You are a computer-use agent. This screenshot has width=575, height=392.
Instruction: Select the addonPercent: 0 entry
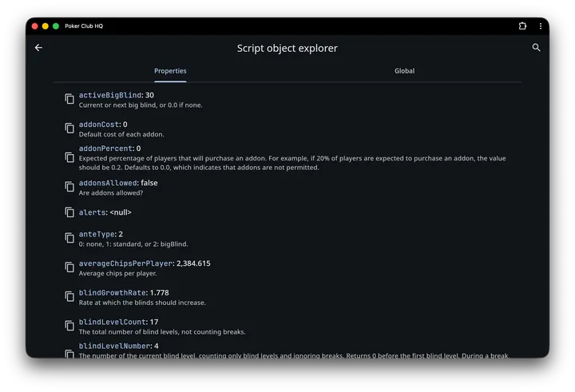(109, 148)
